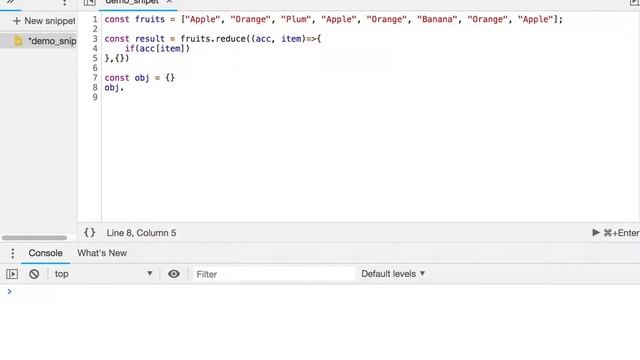
Task: Close the demo_snipet editor tab
Action: (169, 2)
